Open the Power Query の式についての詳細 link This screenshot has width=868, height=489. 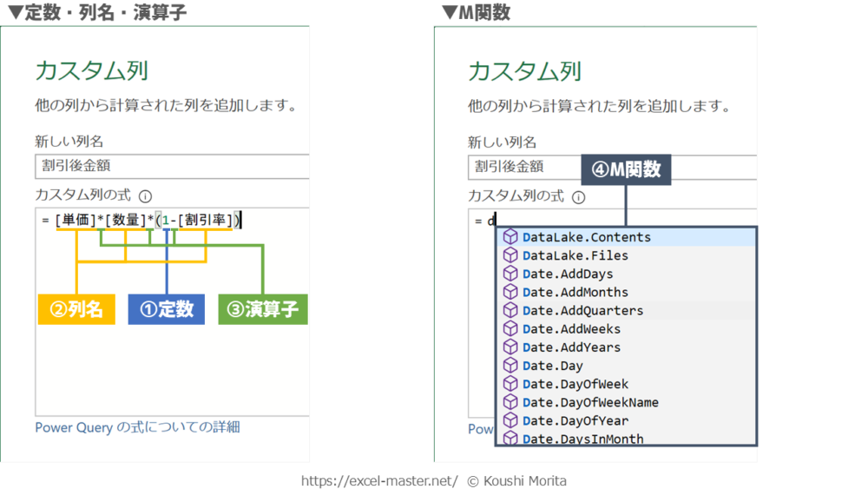point(137,427)
